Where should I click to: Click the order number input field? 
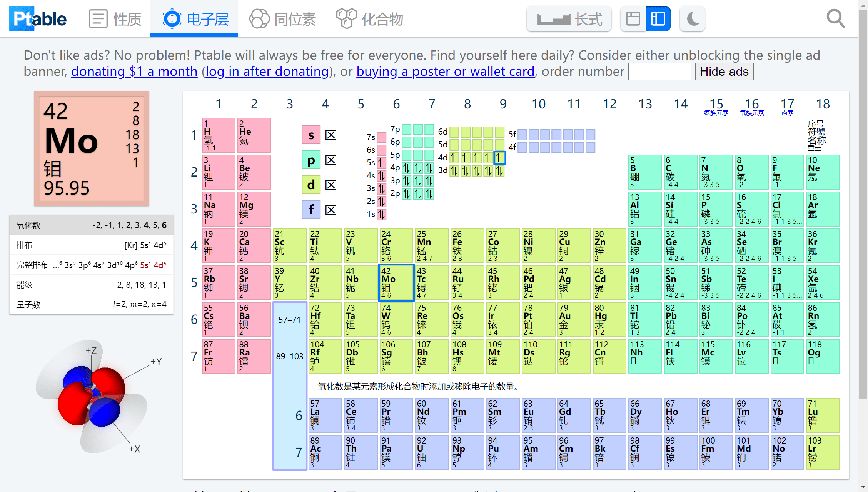659,71
